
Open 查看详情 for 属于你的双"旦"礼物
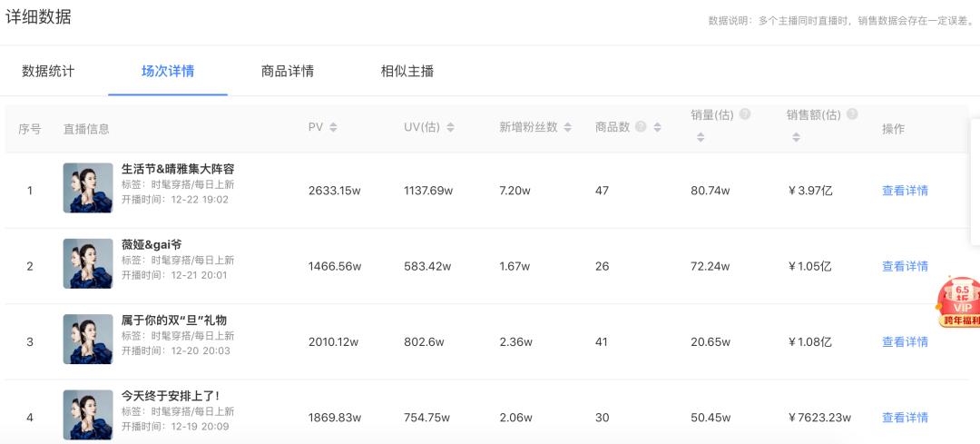point(905,342)
